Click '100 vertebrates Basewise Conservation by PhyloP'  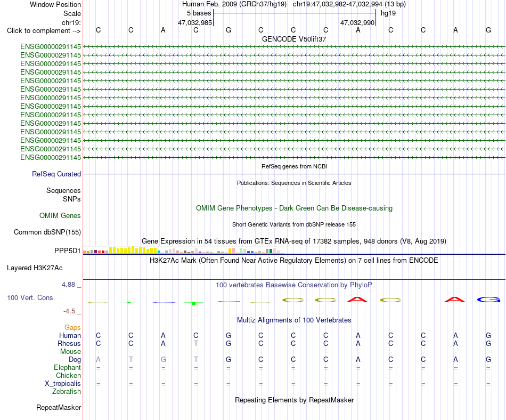click(294, 285)
